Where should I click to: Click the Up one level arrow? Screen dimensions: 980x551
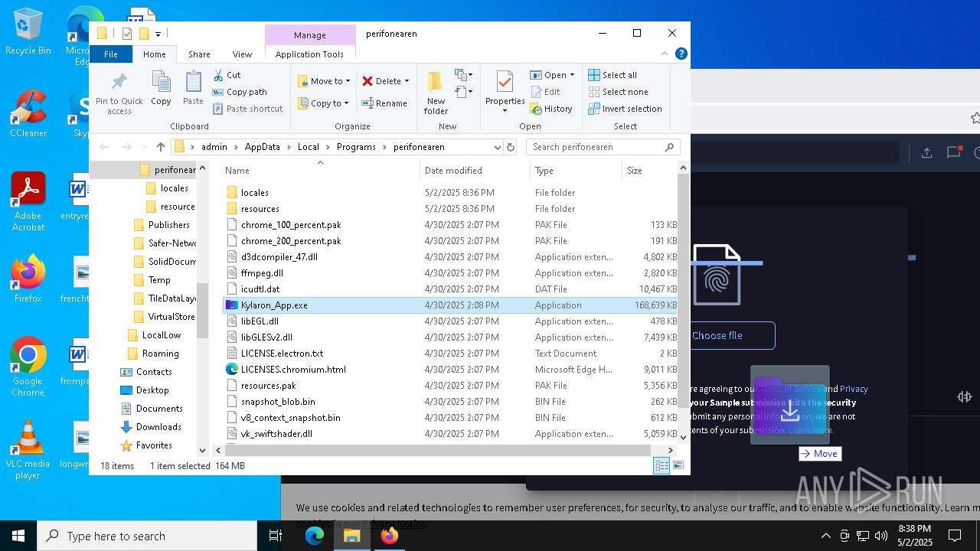tap(160, 147)
